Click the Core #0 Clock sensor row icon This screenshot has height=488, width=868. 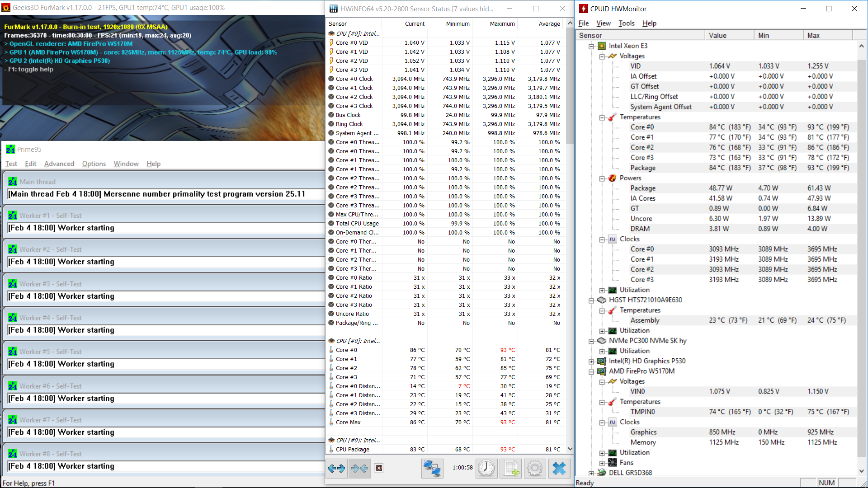pos(331,79)
